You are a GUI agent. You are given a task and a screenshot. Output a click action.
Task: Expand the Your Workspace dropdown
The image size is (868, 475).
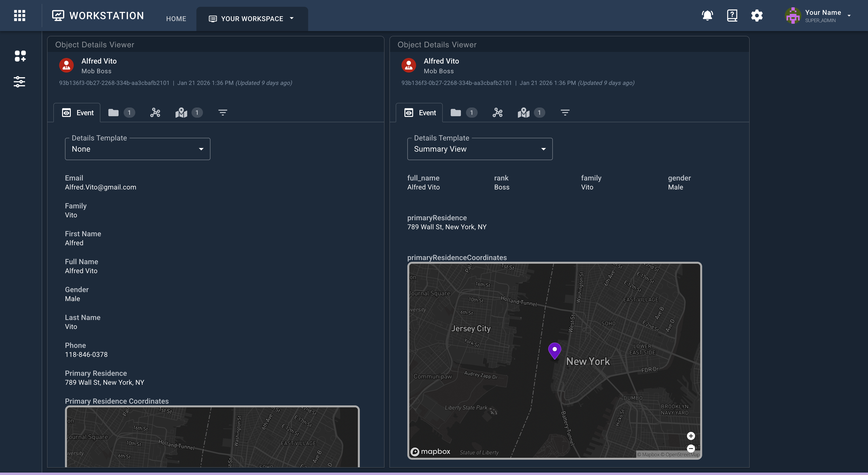pyautogui.click(x=252, y=18)
